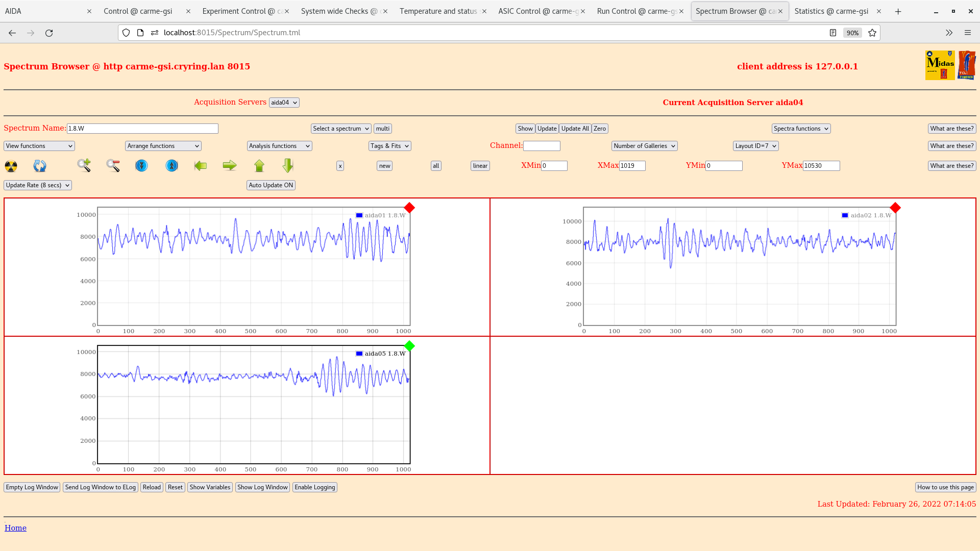Click the radiation hazard icon
The height and width of the screenshot is (551, 980).
[11, 166]
